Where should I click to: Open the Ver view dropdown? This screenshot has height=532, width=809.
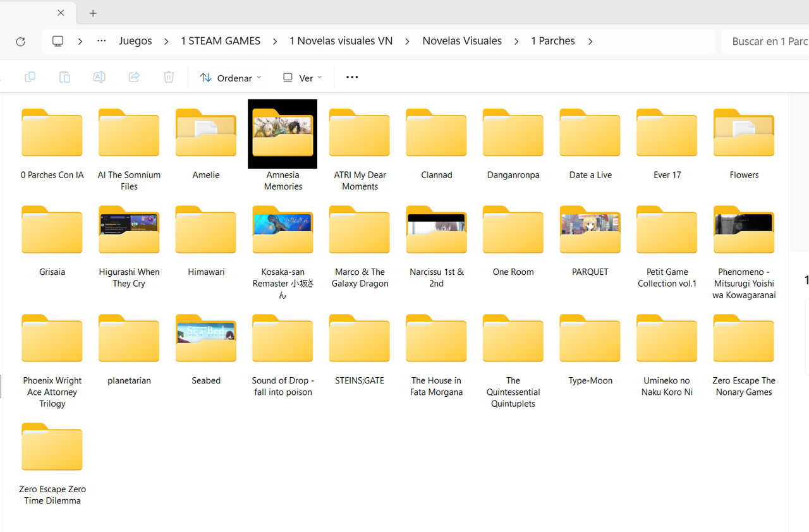[302, 78]
